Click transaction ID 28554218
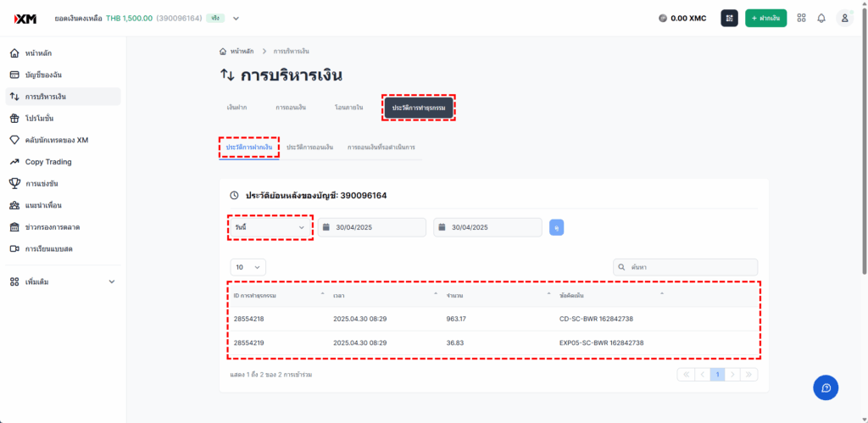This screenshot has height=423, width=868. click(x=248, y=319)
